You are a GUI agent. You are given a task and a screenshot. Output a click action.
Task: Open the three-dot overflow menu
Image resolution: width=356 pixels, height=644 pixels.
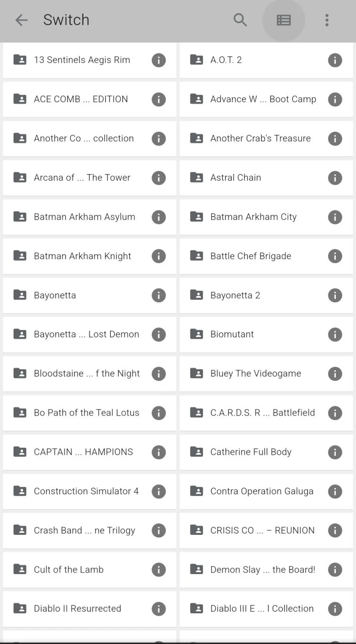pyautogui.click(x=327, y=20)
